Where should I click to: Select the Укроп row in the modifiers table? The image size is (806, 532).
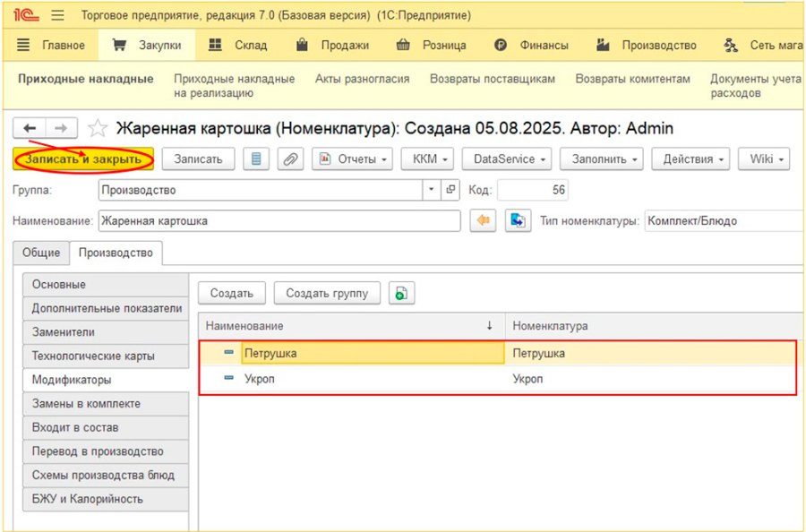coord(498,380)
